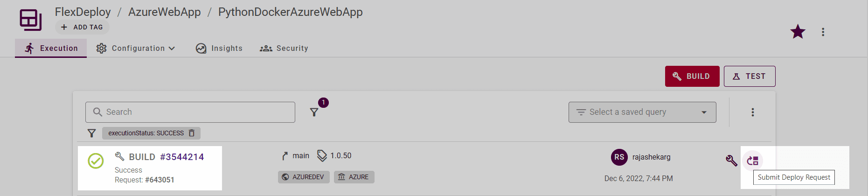Viewport: 868px width, 196px height.
Task: Open the project kebab menu near star
Action: click(x=823, y=32)
